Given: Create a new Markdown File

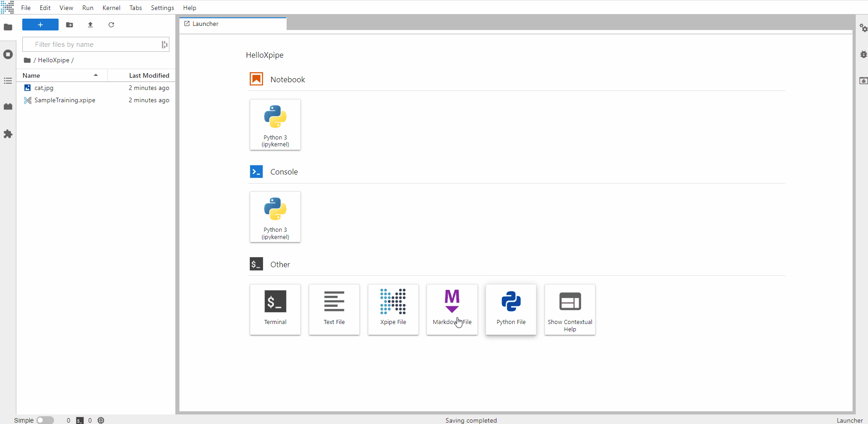Looking at the screenshot, I should pos(452,309).
